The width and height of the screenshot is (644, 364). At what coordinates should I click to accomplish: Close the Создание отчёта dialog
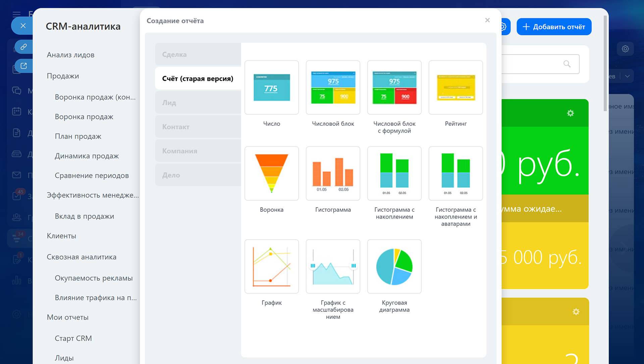point(487,20)
